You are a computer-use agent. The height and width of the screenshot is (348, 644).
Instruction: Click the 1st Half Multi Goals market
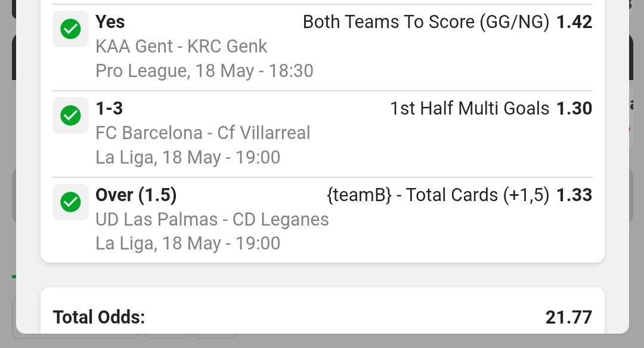click(x=469, y=108)
